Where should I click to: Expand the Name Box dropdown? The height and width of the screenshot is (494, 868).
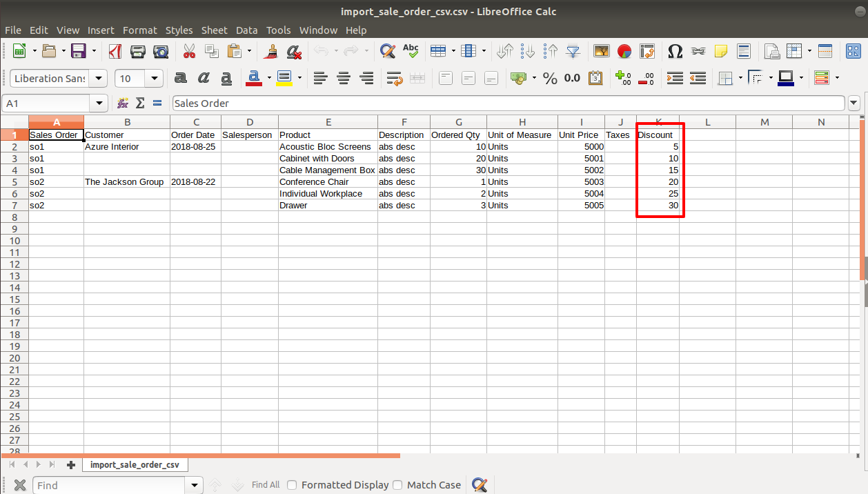click(100, 103)
